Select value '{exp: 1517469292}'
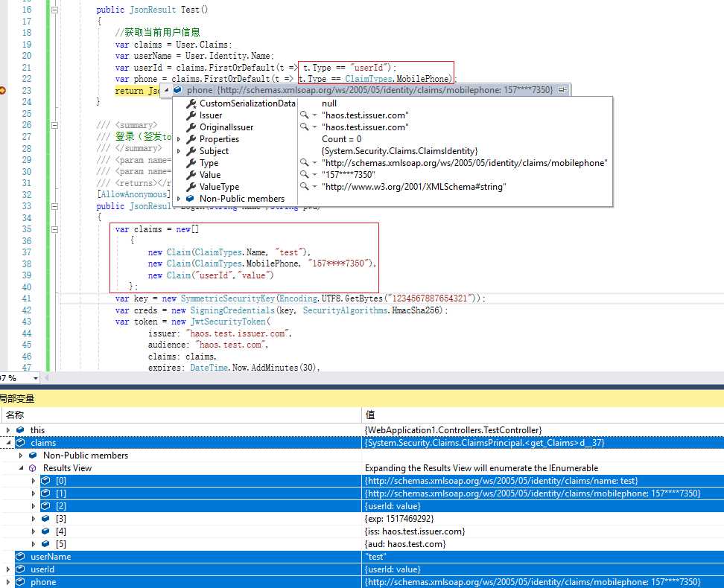The image size is (724, 588). [x=399, y=519]
